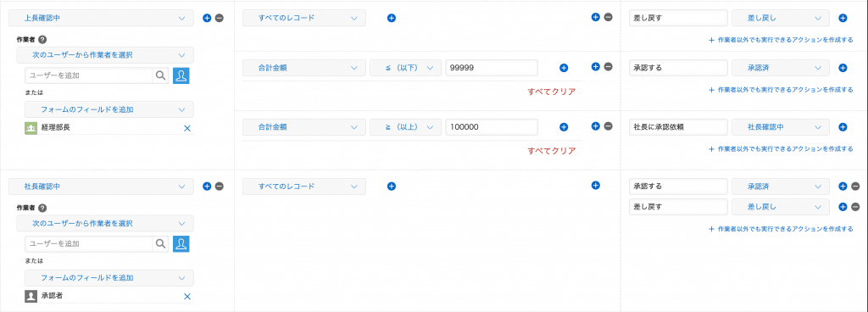Remove the 社長確認中 section's 承認する action with its minus
Screen dimensions: 868x312
[x=855, y=187]
